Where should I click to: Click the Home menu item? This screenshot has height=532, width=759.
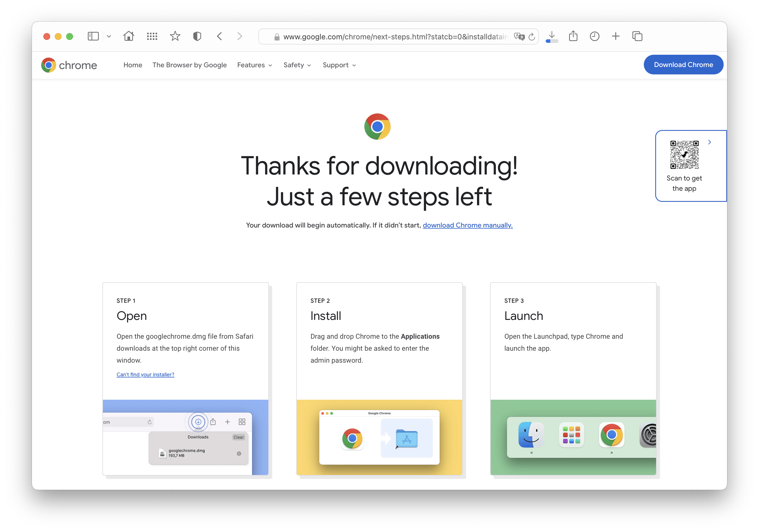133,65
